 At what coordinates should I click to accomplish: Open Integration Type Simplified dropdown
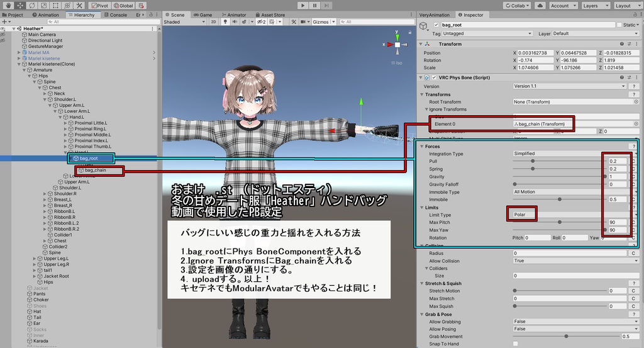coord(575,154)
